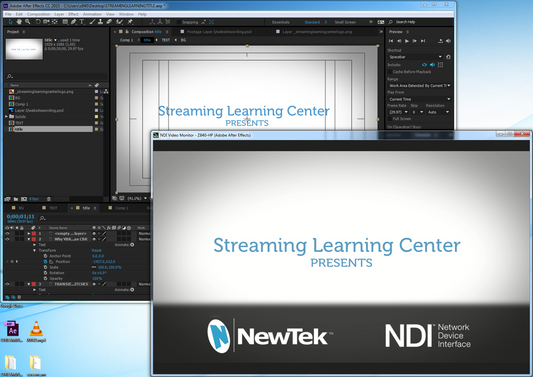Open the Effect menu
Screen dimensions: 533x377
[73, 14]
